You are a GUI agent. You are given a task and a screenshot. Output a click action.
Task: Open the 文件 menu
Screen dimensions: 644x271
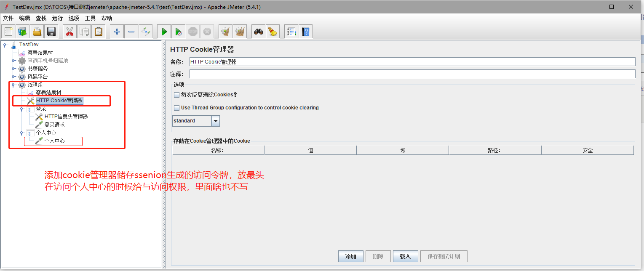8,18
